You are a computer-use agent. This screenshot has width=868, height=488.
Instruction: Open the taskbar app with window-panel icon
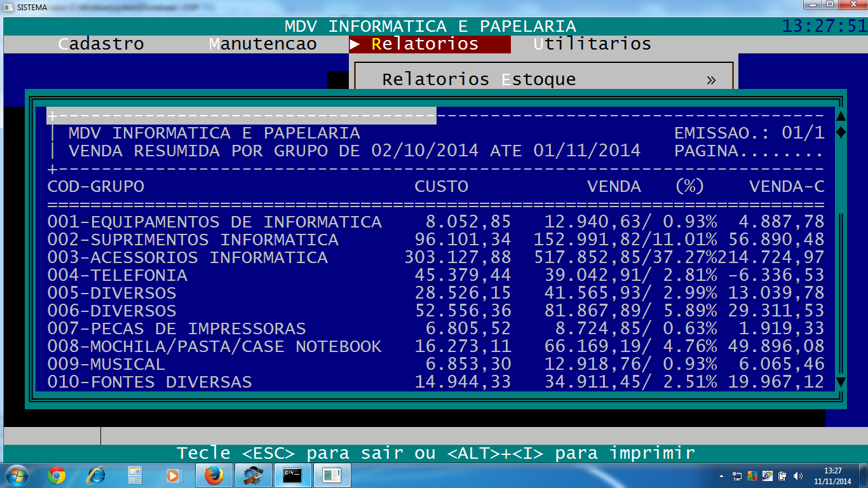point(332,475)
